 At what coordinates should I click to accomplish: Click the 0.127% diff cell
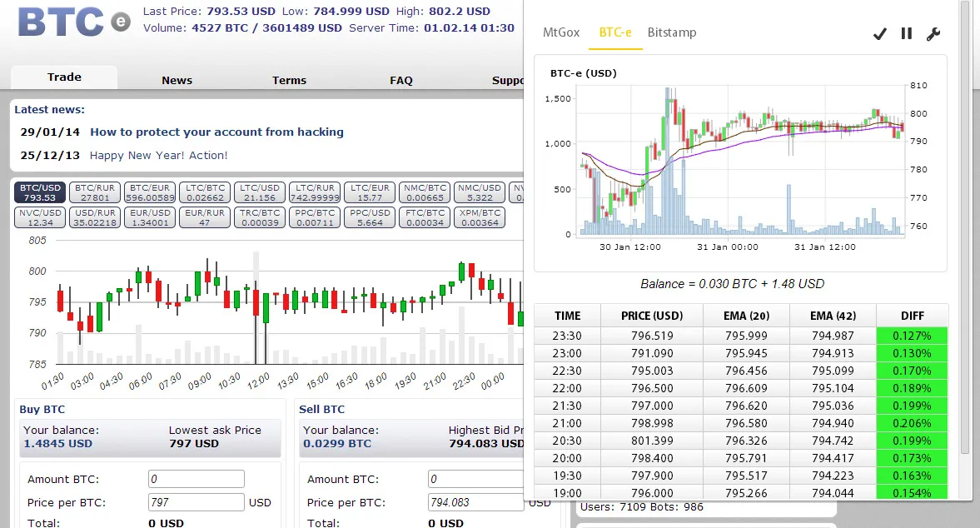click(x=912, y=336)
